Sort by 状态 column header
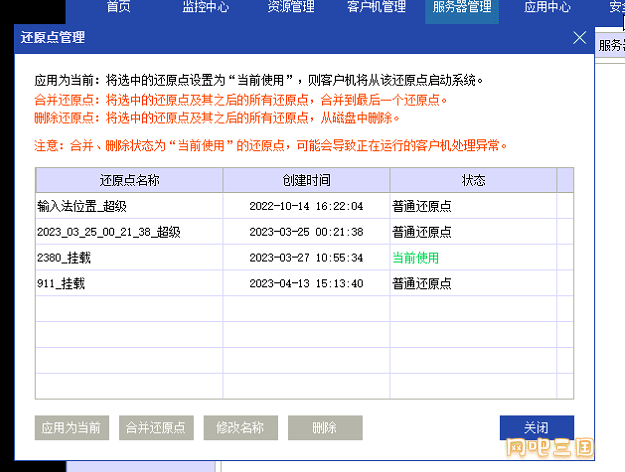625x472 pixels. click(x=473, y=180)
